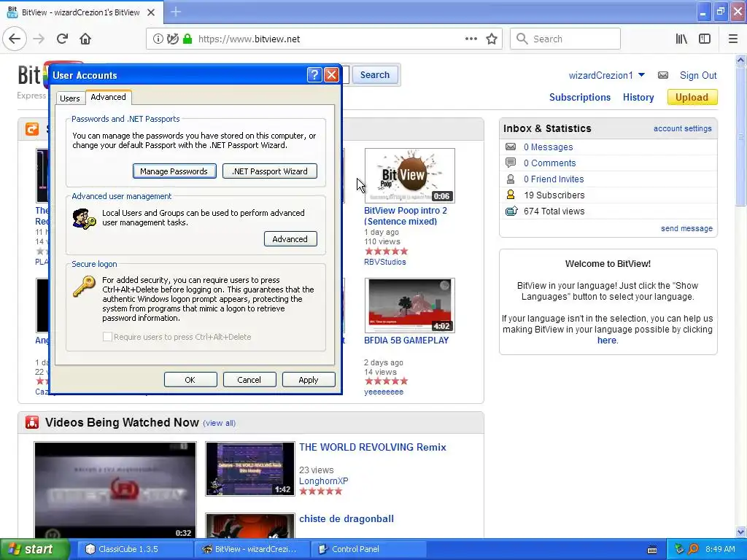
Task: Show site information icon in address bar
Action: pyautogui.click(x=158, y=39)
